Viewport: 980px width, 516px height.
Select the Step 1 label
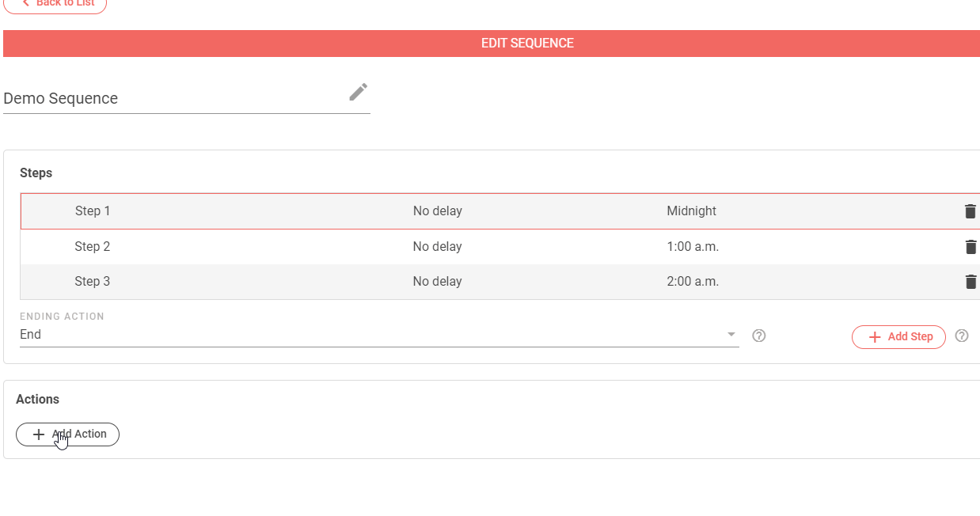click(93, 211)
